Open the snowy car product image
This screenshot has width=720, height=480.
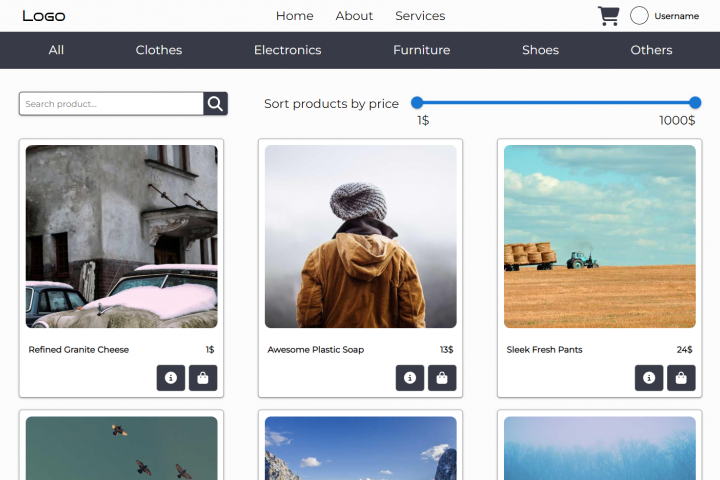[x=122, y=237]
